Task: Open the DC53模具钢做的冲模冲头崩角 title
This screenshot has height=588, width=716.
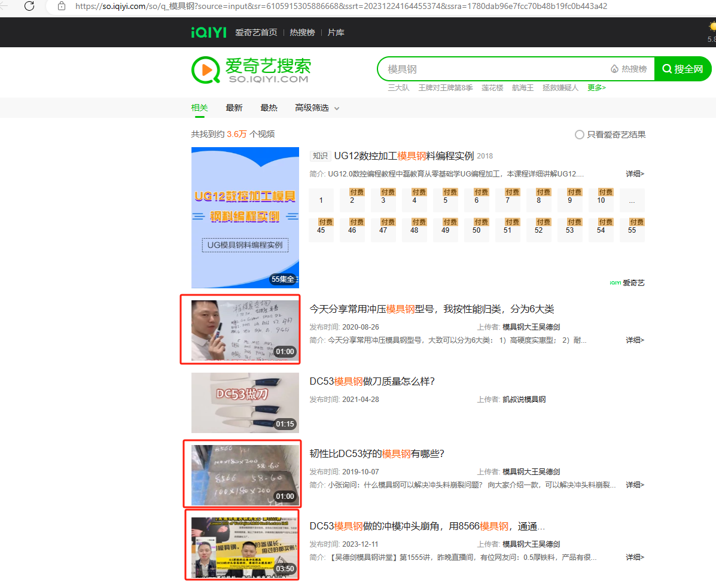Action: coord(427,526)
